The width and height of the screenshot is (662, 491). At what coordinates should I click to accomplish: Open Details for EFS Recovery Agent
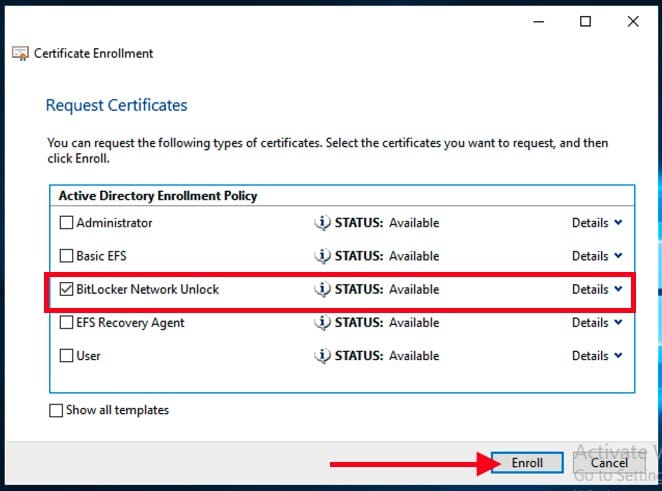click(x=597, y=322)
